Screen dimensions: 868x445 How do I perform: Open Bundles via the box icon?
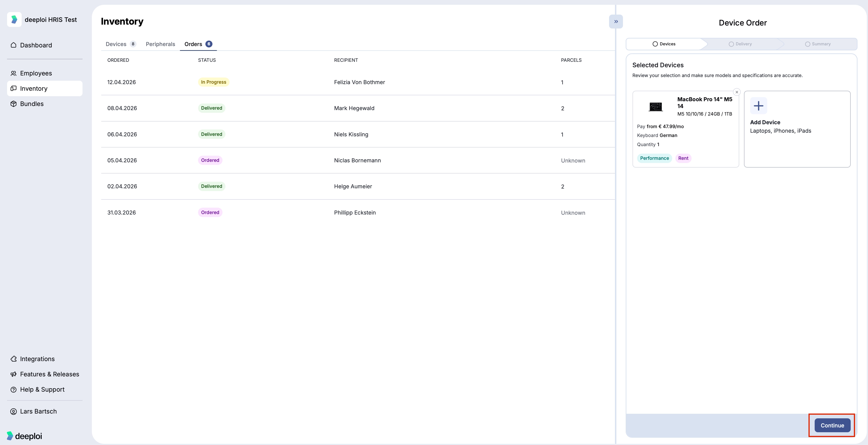(x=13, y=104)
